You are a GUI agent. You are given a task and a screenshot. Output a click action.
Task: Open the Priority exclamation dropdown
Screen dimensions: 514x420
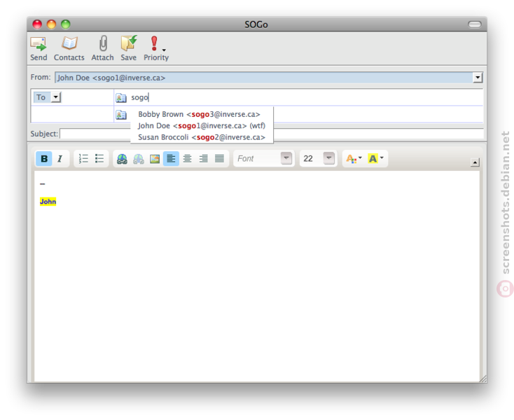coord(156,49)
